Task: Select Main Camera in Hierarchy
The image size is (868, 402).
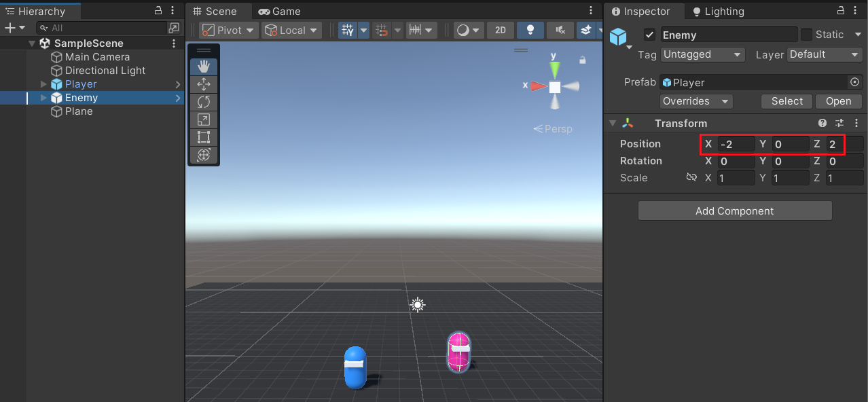Action: 97,57
